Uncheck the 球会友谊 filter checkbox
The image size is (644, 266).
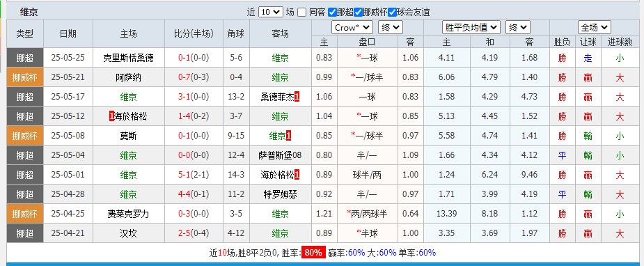[x=392, y=13]
